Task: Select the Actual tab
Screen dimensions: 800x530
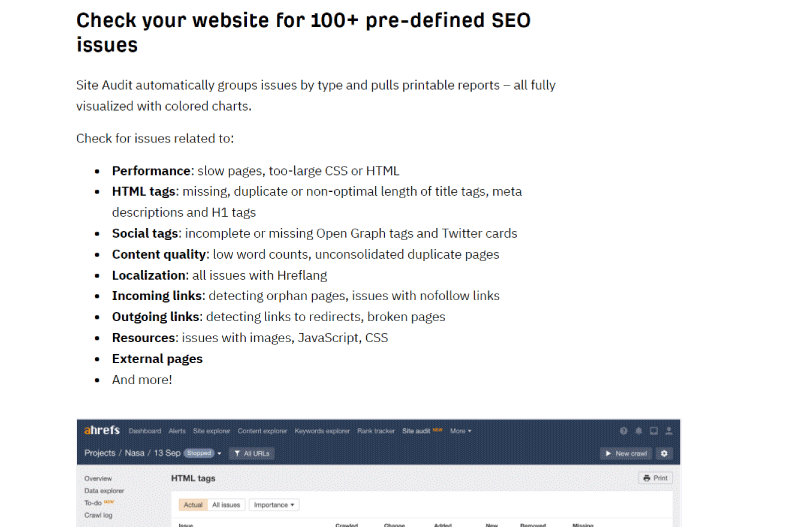Action: (193, 504)
